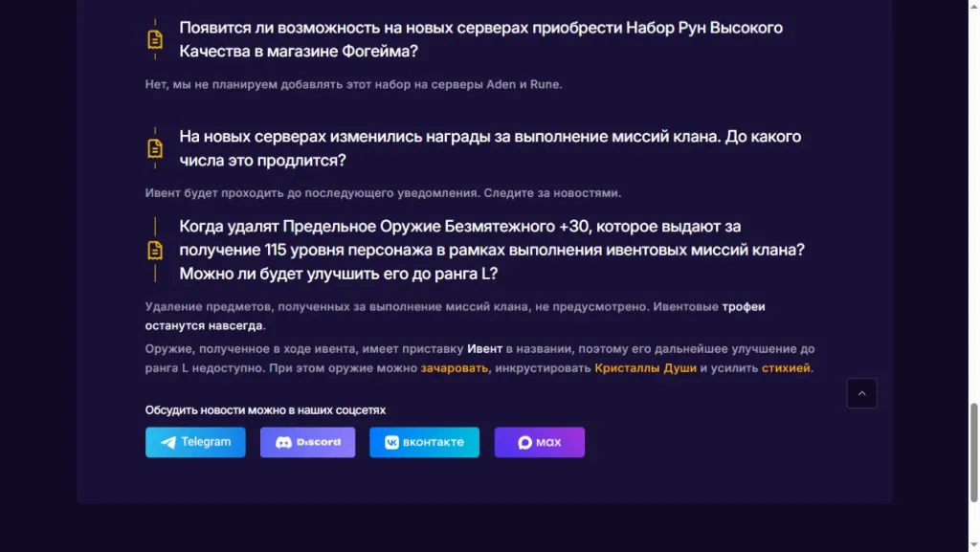Click the Telegram paper plane icon

tap(168, 442)
